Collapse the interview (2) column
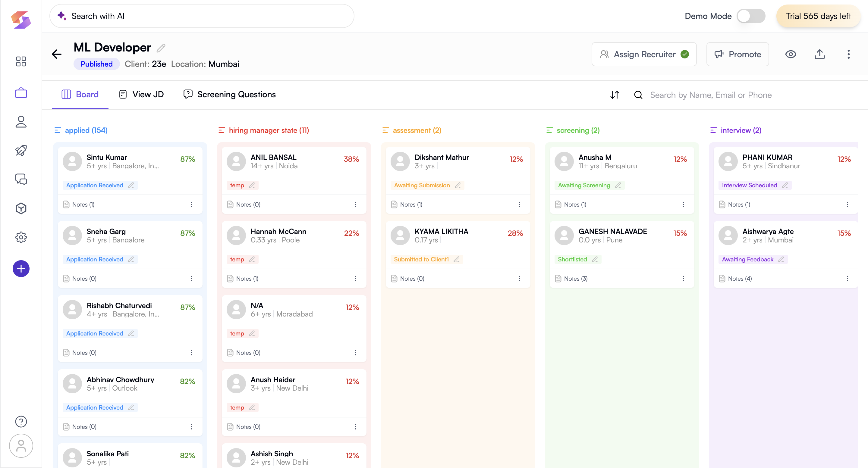The width and height of the screenshot is (868, 468). click(713, 130)
